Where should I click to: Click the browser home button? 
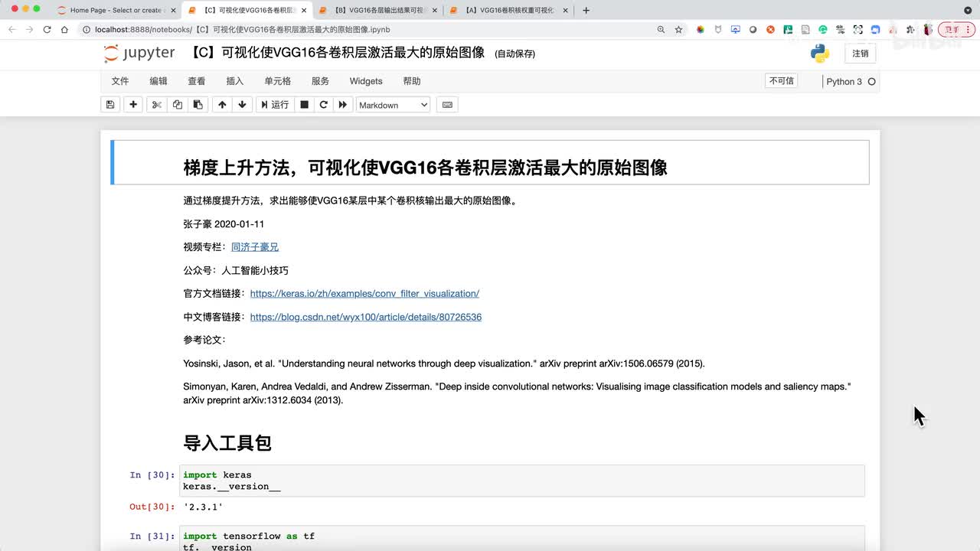coord(65,29)
